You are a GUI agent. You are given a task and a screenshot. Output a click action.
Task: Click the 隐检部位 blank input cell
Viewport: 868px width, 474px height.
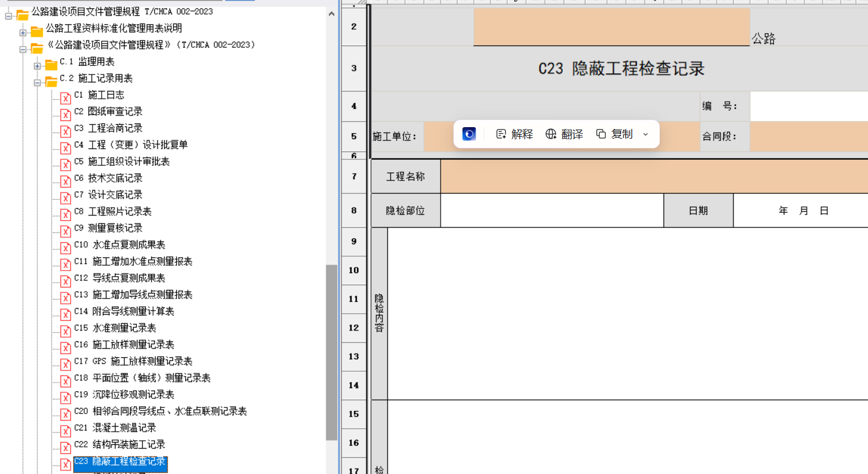pyautogui.click(x=552, y=211)
